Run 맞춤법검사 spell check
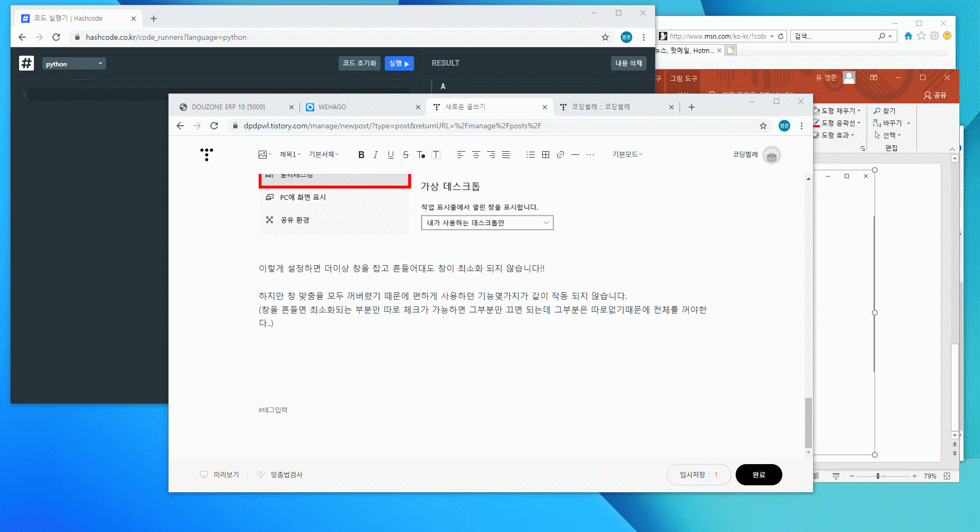980x532 pixels. [280, 475]
